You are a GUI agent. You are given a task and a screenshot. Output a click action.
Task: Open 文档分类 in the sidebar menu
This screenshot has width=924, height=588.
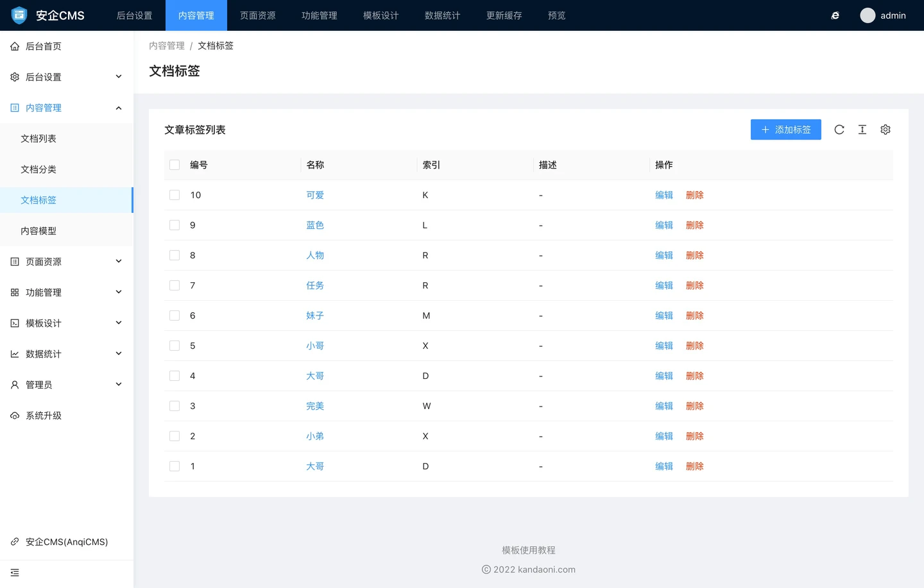[x=38, y=169]
